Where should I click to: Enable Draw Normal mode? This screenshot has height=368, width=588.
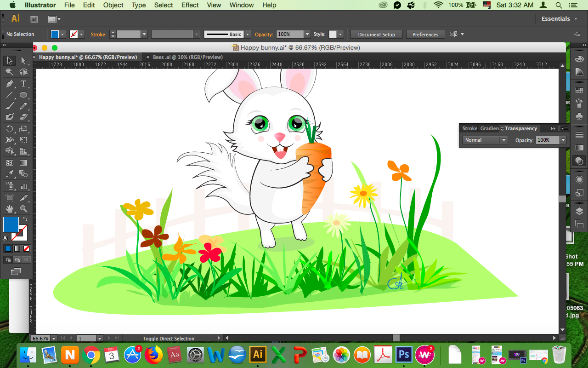pyautogui.click(x=8, y=260)
